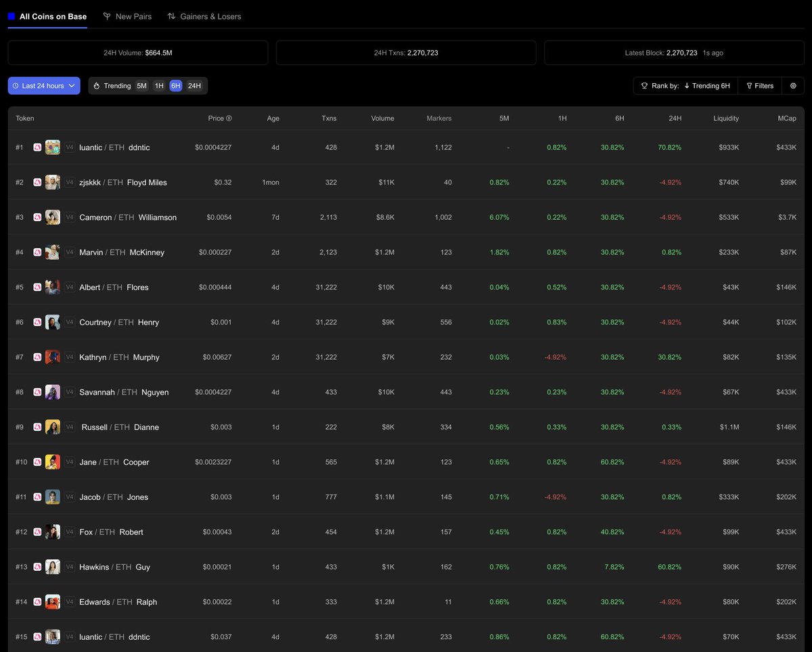
Task: Open the Russell token avatar image
Action: [x=53, y=427]
